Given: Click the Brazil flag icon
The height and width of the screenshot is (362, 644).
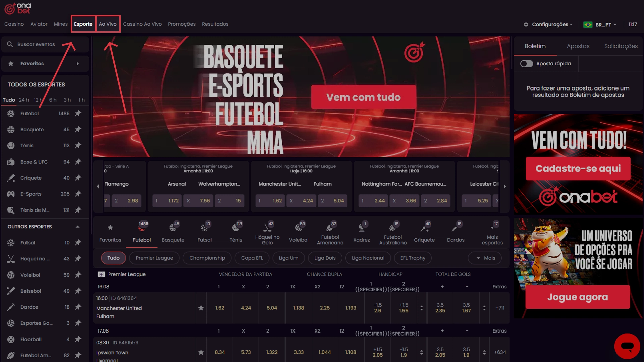Looking at the screenshot, I should click(x=588, y=25).
